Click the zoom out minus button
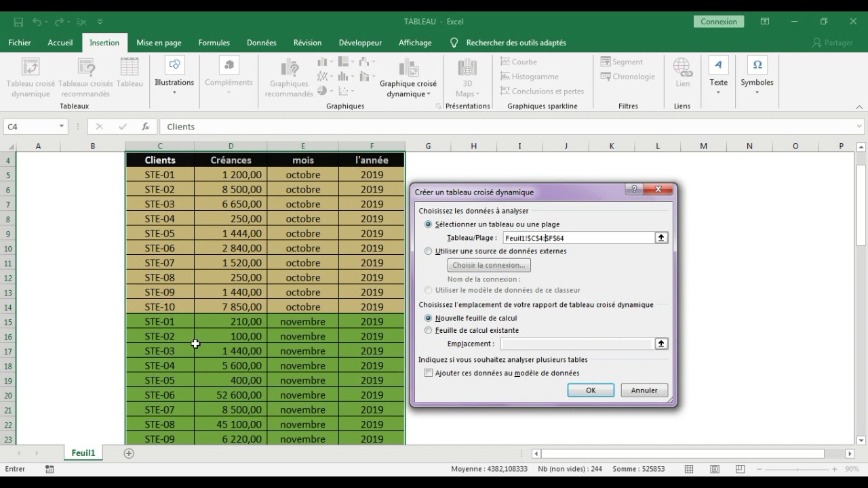 759,469
